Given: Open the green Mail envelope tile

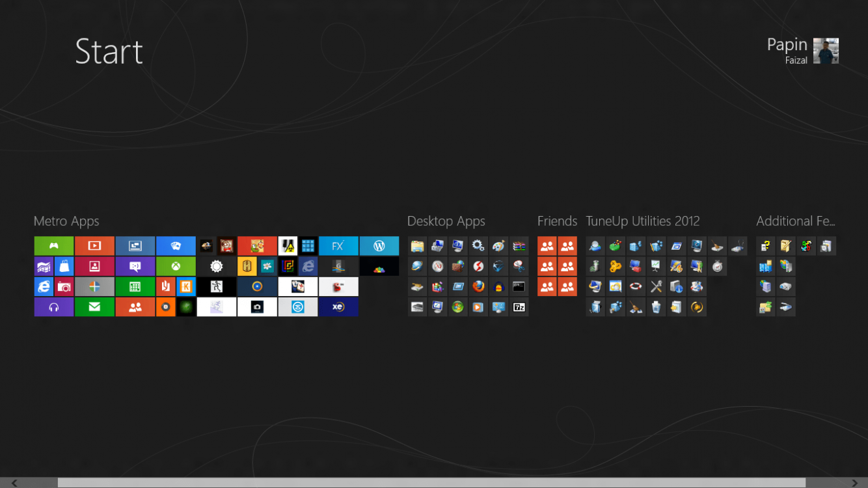Looking at the screenshot, I should pos(94,307).
